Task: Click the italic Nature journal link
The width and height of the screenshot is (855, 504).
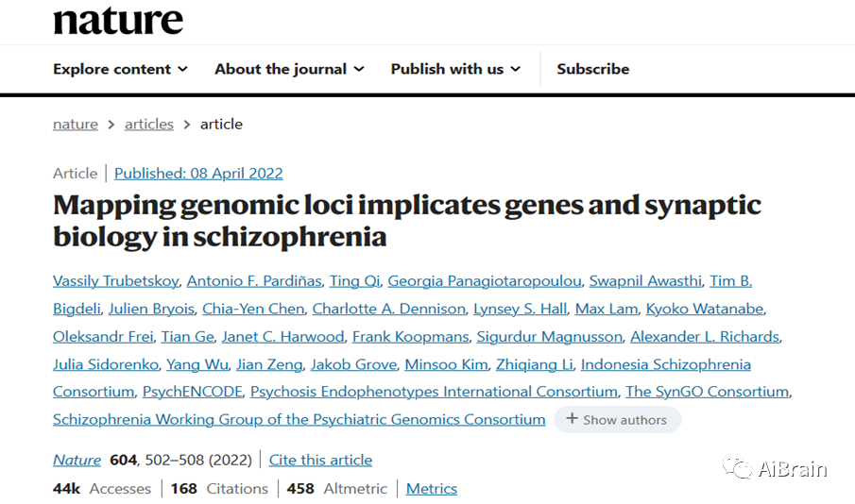Action: pos(77,461)
